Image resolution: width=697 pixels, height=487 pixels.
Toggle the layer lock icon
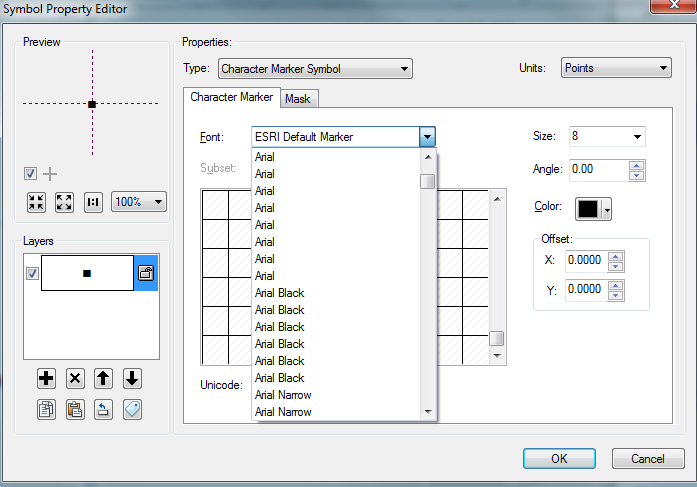coord(146,272)
